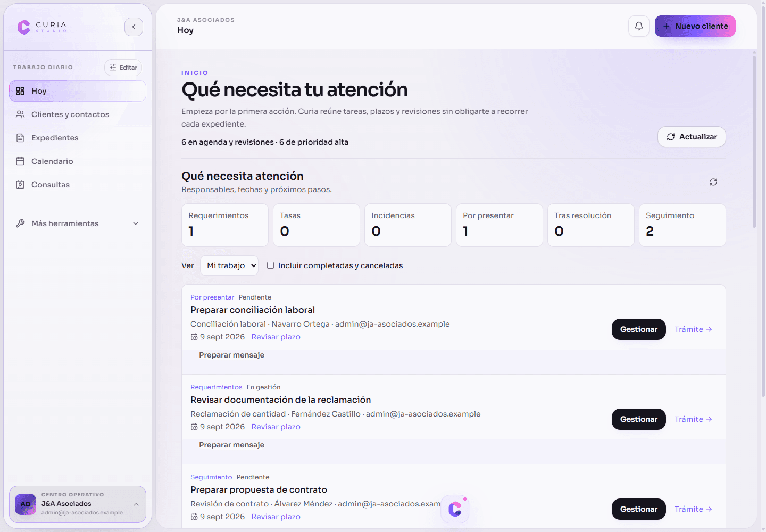
Task: Open Revisar plazo for Revisar documentación row
Action: [276, 427]
